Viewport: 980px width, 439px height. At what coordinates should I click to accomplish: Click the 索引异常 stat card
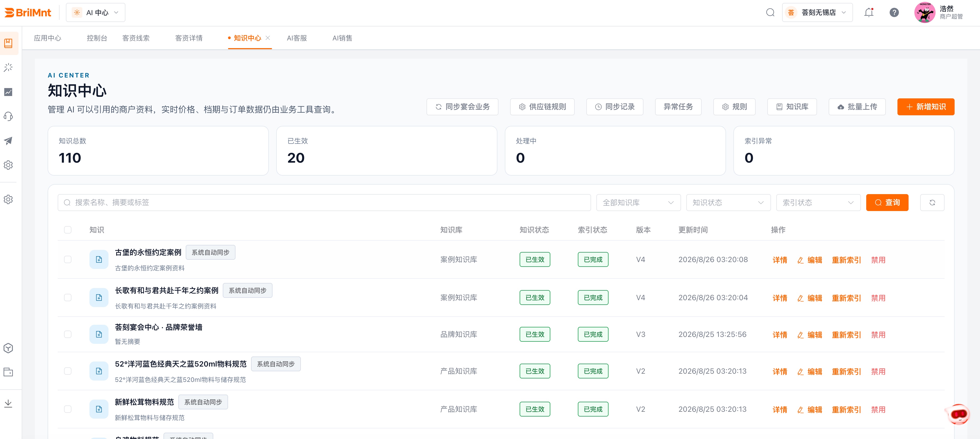coord(844,151)
